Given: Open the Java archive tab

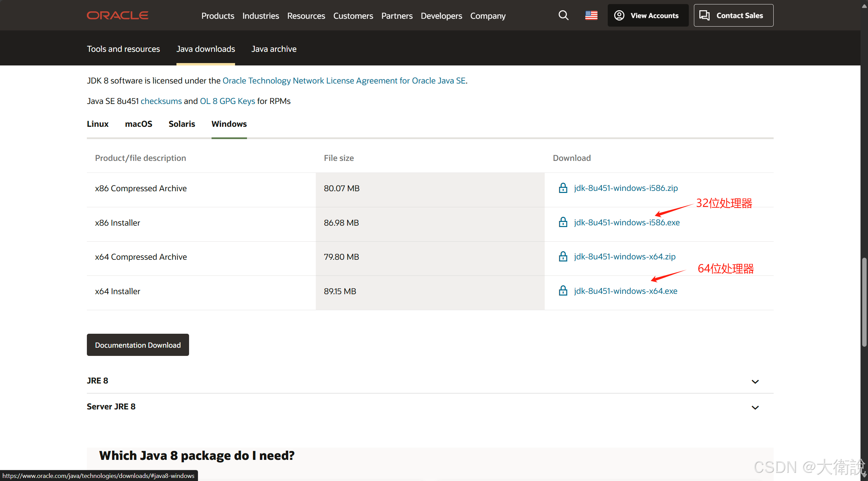Looking at the screenshot, I should coord(274,49).
